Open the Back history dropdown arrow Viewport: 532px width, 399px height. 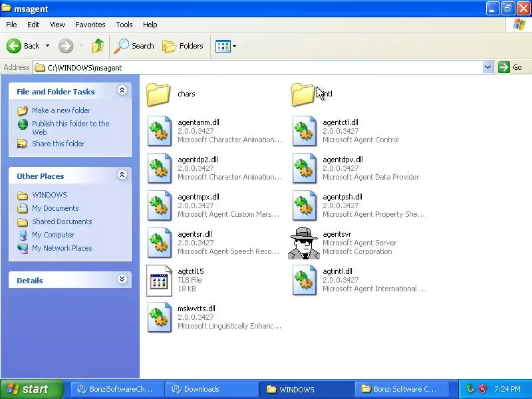point(47,46)
